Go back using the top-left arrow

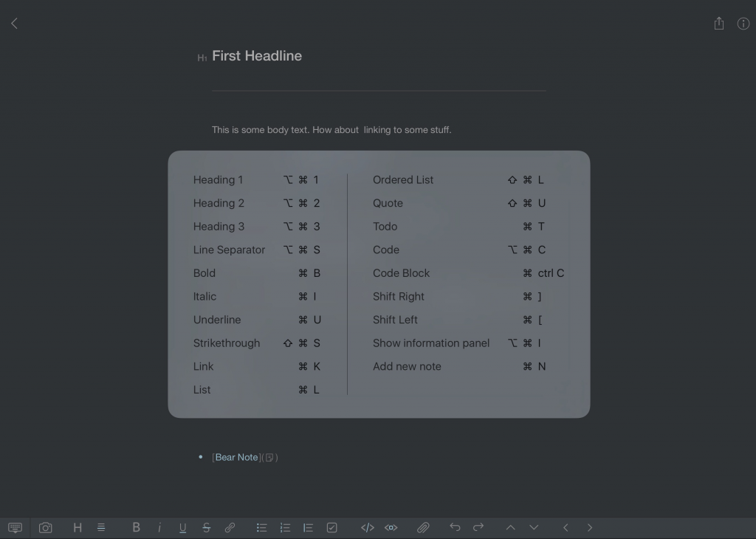(15, 23)
